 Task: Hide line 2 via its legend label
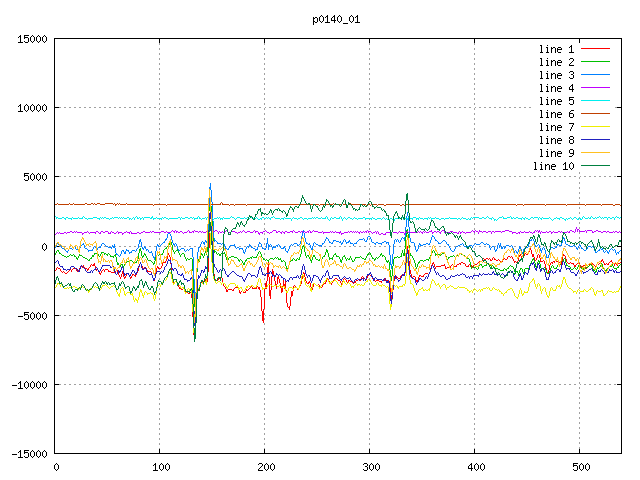556,62
